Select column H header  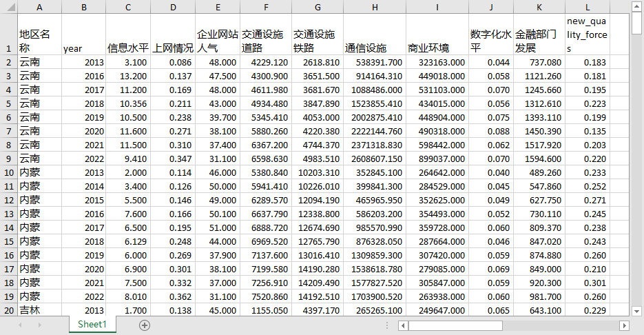click(375, 7)
